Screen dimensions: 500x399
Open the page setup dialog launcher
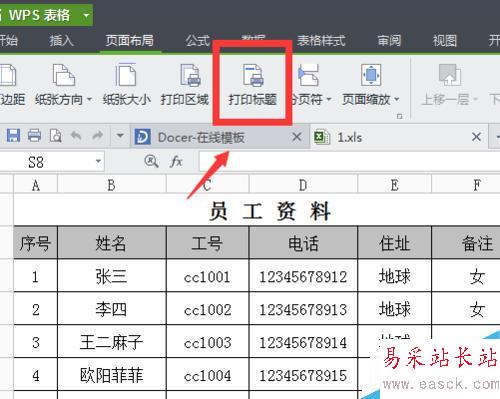(x=399, y=116)
